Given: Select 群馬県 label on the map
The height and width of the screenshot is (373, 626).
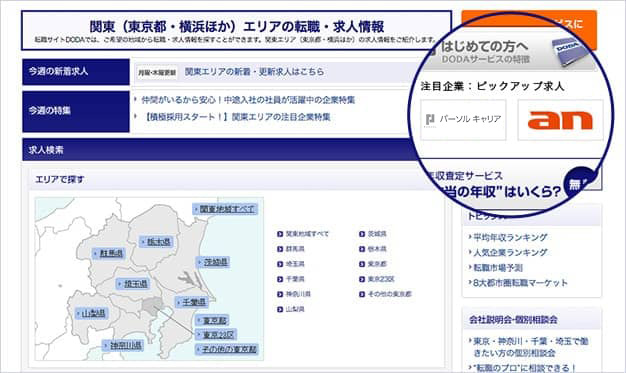Looking at the screenshot, I should click(x=109, y=253).
